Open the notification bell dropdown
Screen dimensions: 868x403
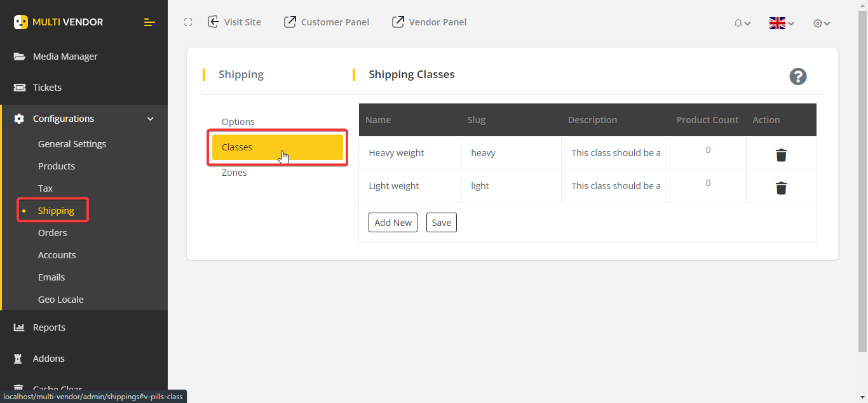[742, 23]
